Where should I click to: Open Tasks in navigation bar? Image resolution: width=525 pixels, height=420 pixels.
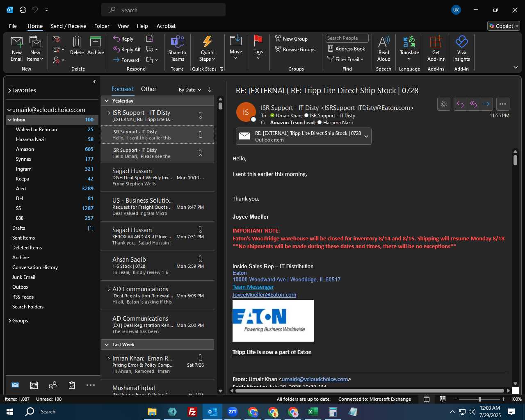[72, 385]
